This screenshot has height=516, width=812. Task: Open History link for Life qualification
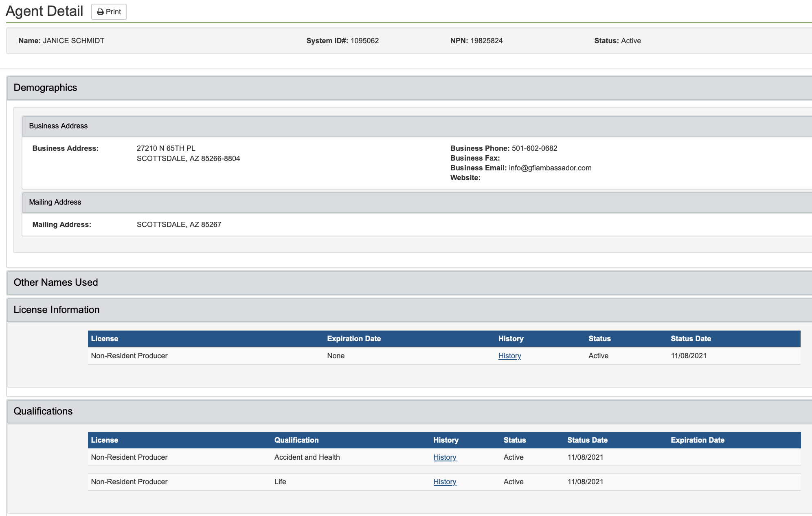(x=445, y=482)
